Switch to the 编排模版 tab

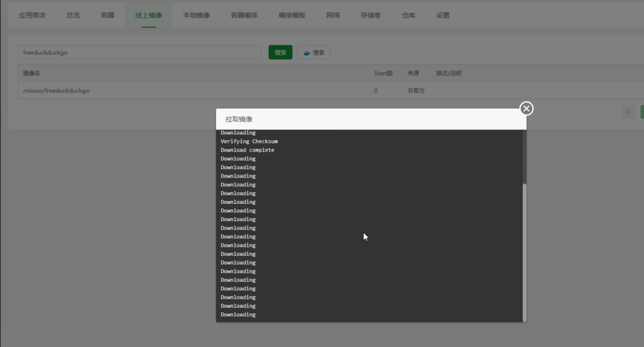point(291,15)
